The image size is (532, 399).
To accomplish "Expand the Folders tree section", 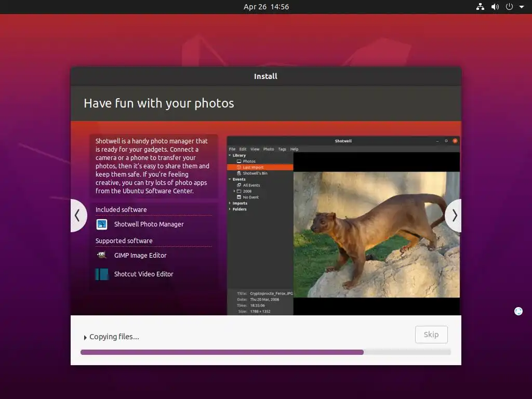I will point(230,209).
